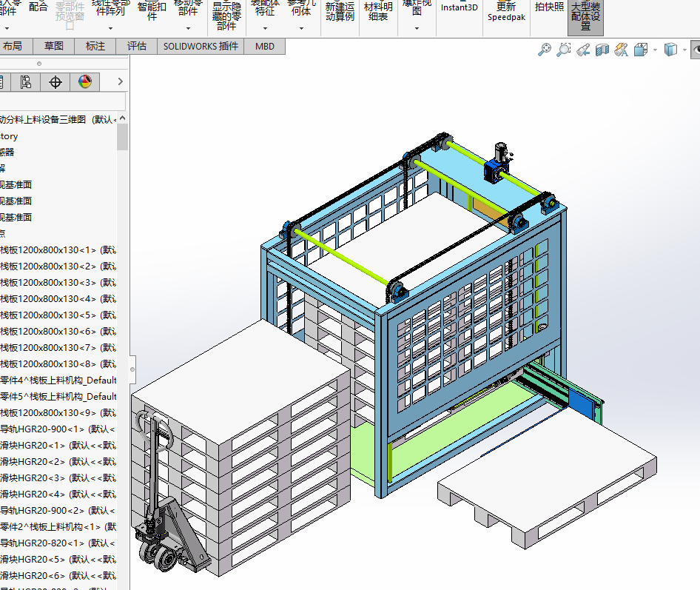
Task: Click the 材料明细表 button
Action: tap(378, 11)
